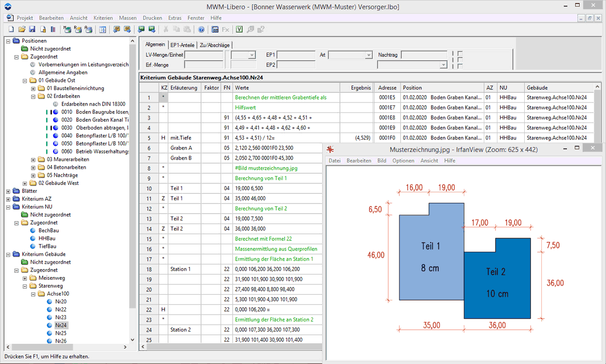Image resolution: width=606 pixels, height=364 pixels.
Task: Open the Art dropdown
Action: pyautogui.click(x=369, y=55)
